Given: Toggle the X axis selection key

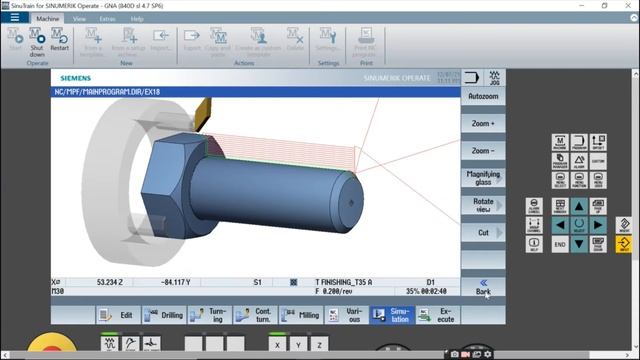Looking at the screenshot, I should tap(277, 344).
